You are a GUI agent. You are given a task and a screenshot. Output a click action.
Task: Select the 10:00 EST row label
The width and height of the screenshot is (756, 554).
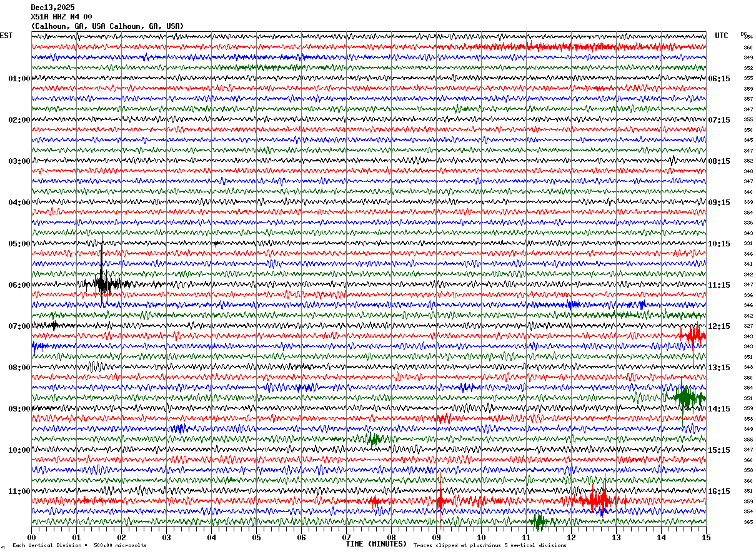click(x=19, y=450)
